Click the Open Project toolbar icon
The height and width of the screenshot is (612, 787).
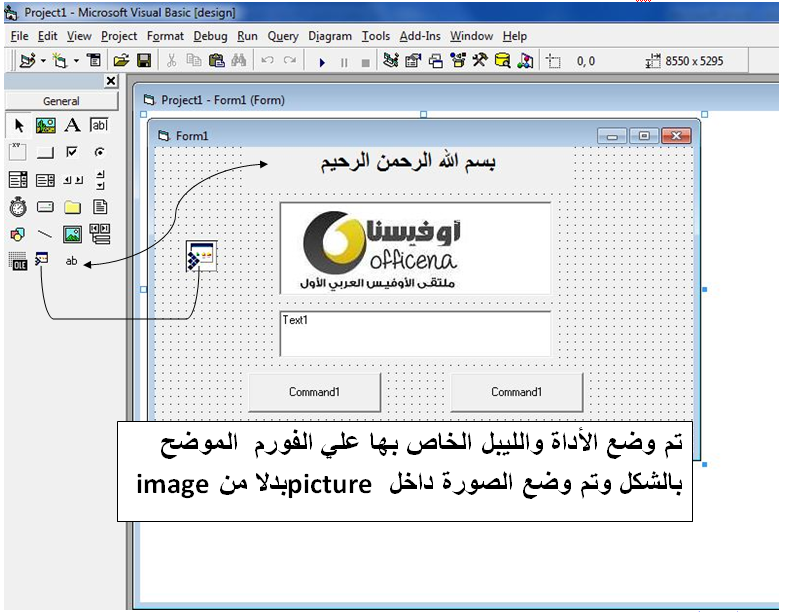pos(121,61)
